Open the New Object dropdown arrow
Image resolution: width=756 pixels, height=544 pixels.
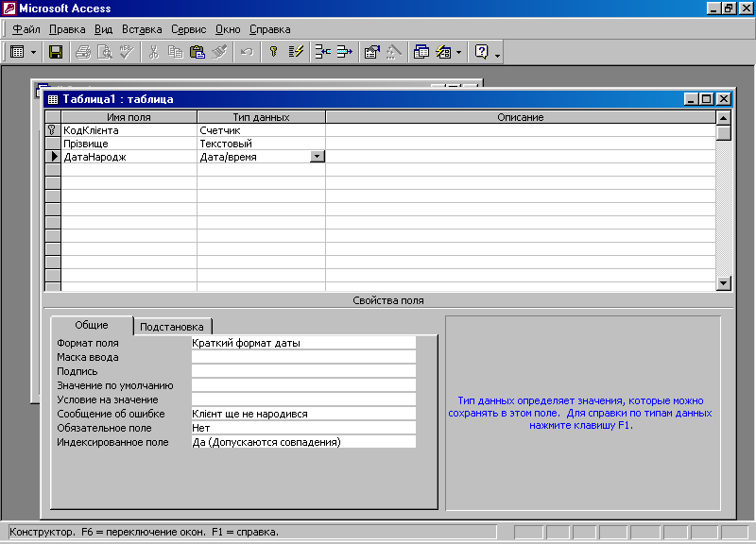(458, 52)
